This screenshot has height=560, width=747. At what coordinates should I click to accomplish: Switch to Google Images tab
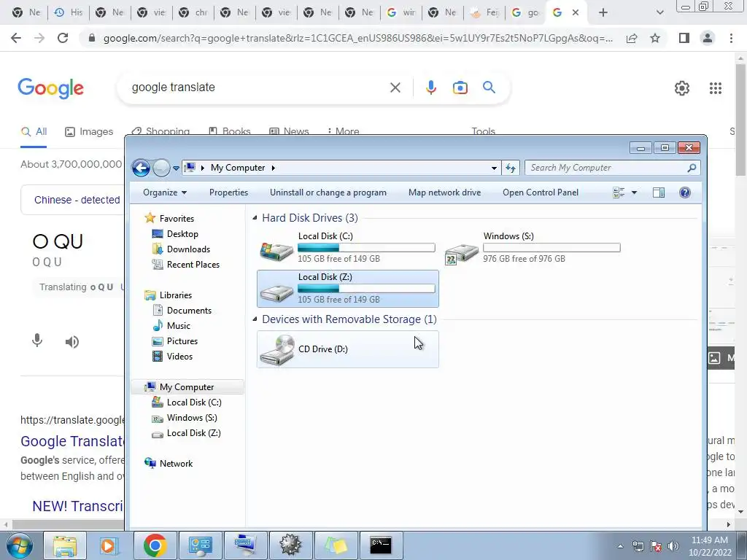pos(88,131)
